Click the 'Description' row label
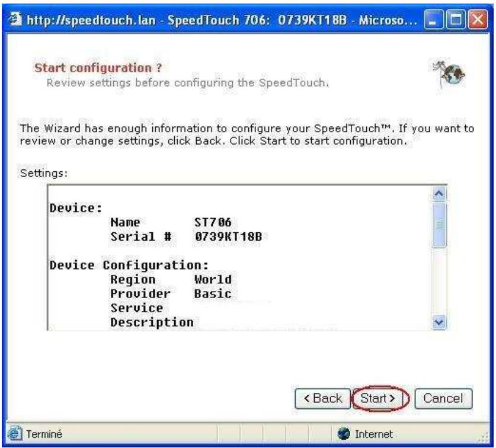The width and height of the screenshot is (496, 448). (x=152, y=322)
